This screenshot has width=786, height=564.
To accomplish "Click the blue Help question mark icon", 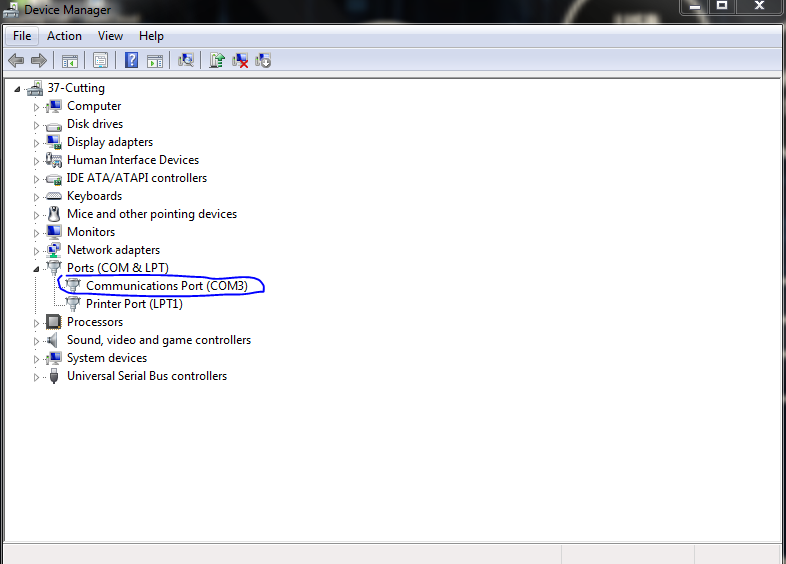I will tap(131, 61).
